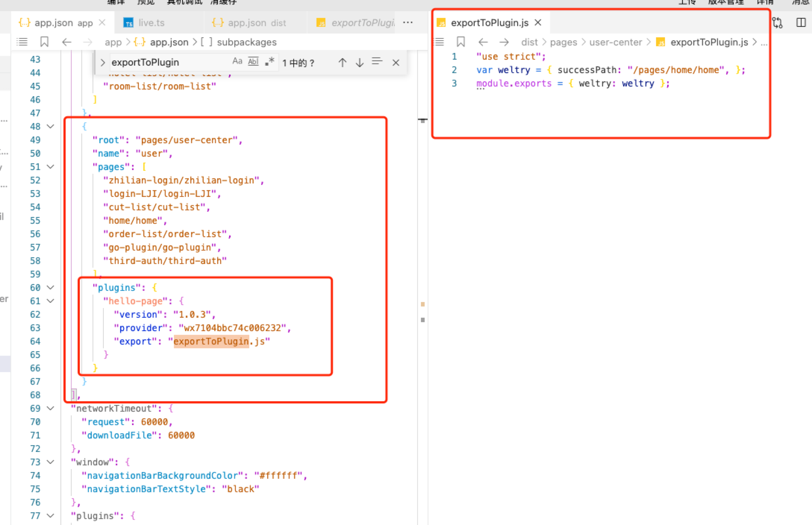
Task: Click compare changes icon at top right
Action: coord(778,23)
